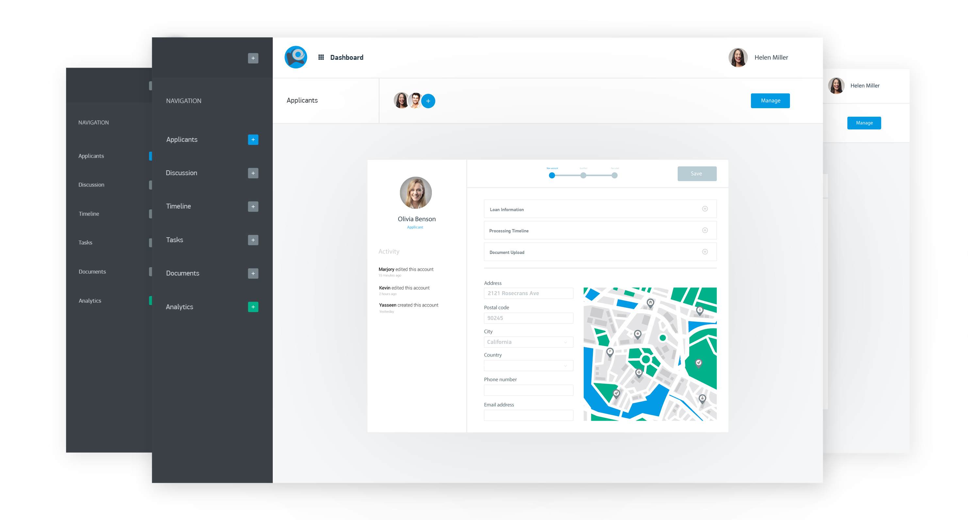This screenshot has height=520, width=980.
Task: Expand the Loan Information section
Action: [600, 209]
